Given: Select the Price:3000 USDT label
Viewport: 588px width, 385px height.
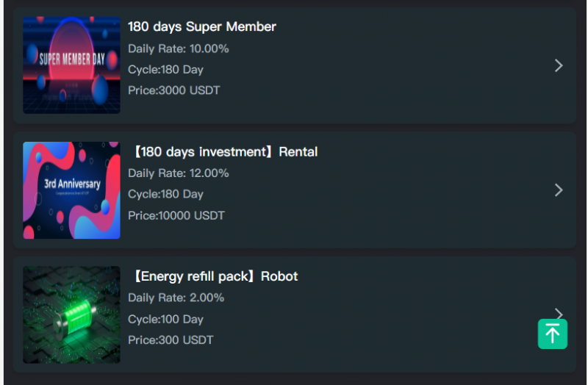Looking at the screenshot, I should point(174,91).
